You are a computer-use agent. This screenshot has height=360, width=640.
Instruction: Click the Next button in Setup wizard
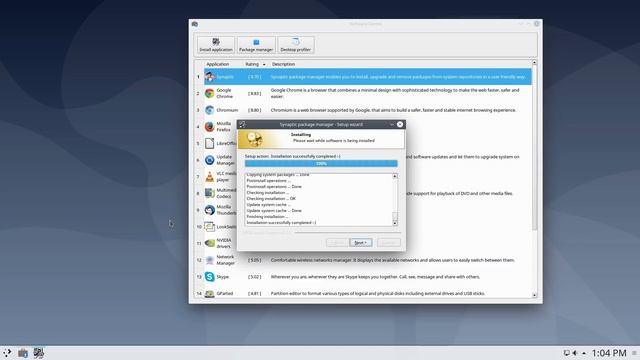360,242
